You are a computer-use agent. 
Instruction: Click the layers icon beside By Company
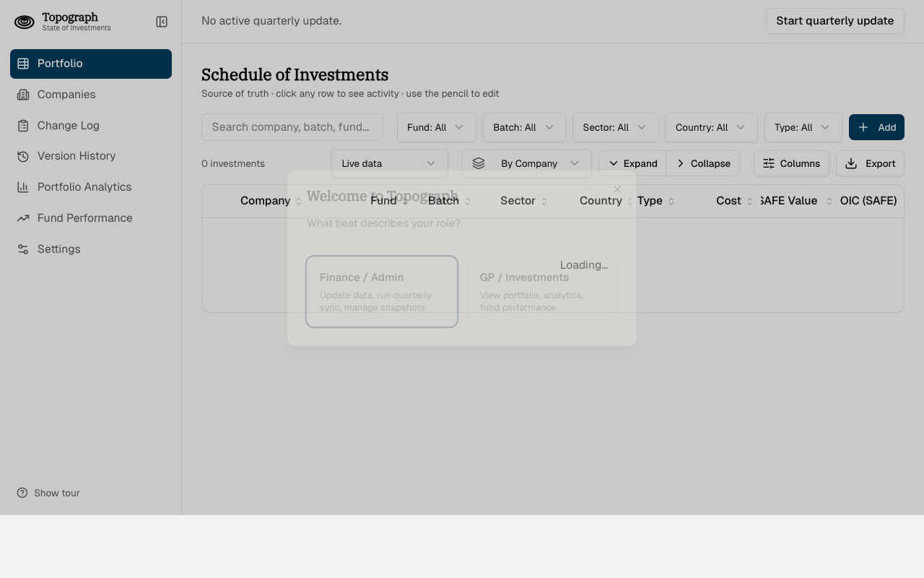479,163
